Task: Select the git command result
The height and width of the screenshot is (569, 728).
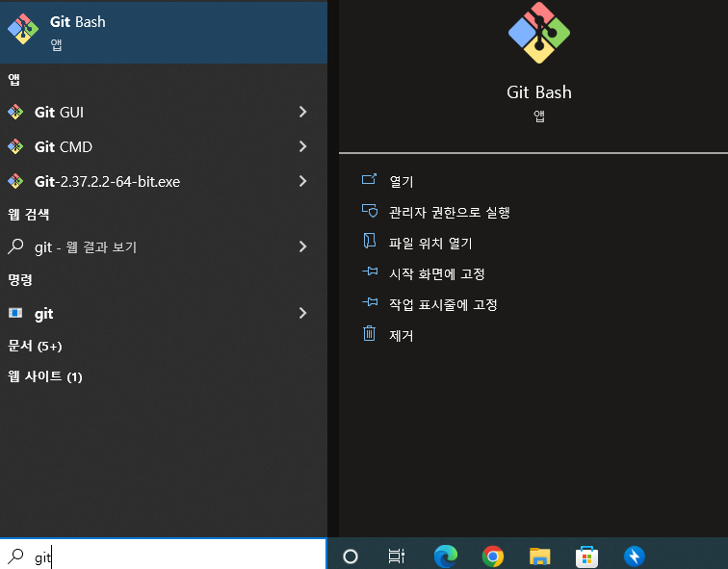Action: point(164,313)
